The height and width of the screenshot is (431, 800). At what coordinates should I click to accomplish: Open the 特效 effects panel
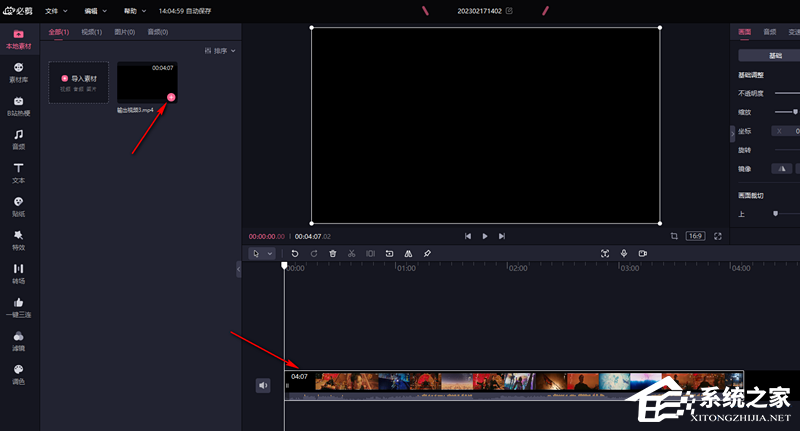tap(18, 239)
